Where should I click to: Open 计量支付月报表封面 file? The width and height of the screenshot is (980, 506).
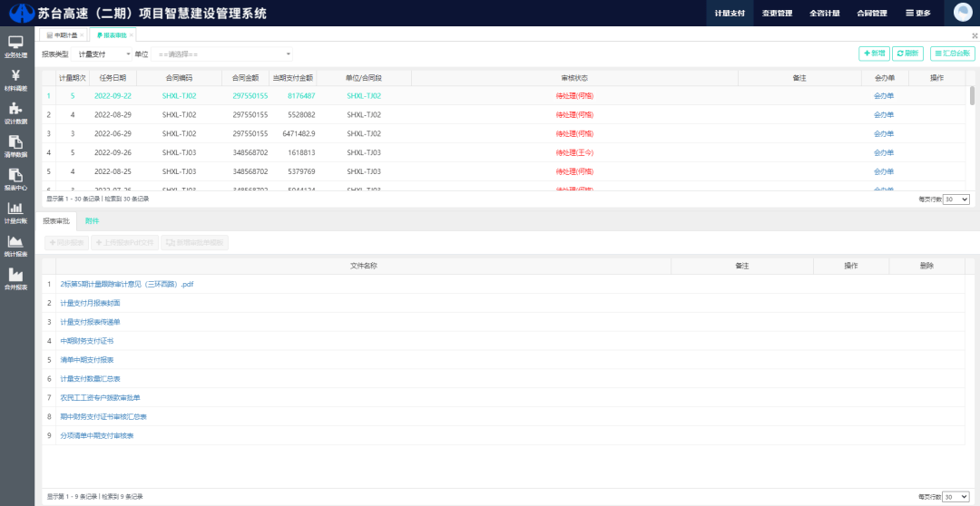tap(90, 303)
